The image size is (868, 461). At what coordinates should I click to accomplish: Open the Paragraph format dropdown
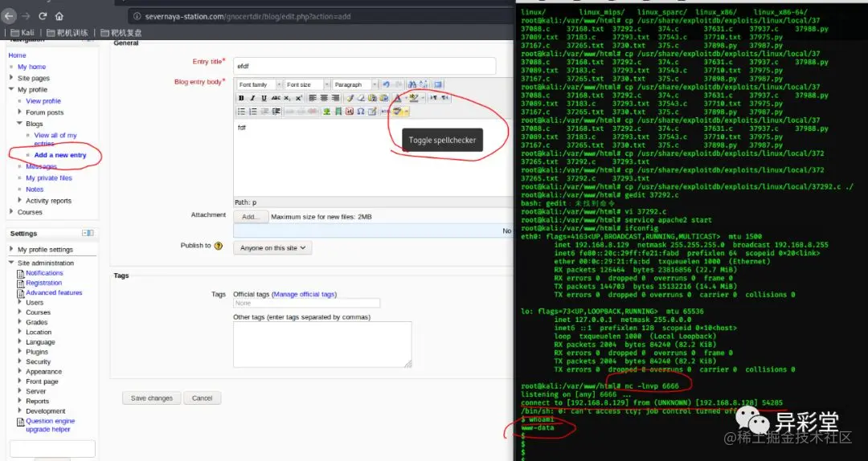(x=355, y=84)
